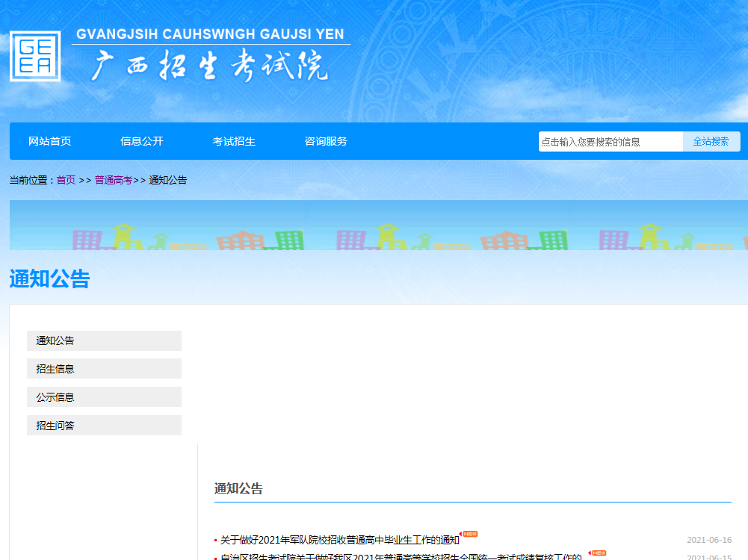
Task: Open the 信息公开 menu item
Action: tap(142, 141)
